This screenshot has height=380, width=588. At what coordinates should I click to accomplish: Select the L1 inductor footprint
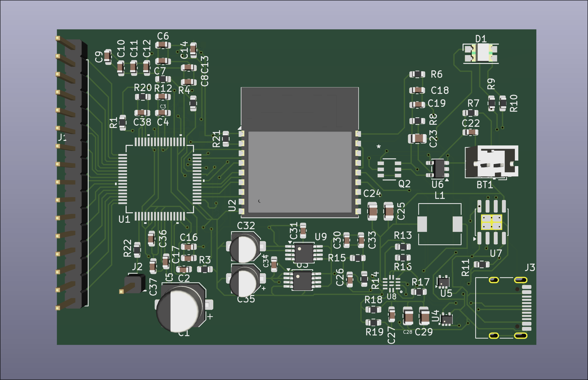[x=440, y=224]
